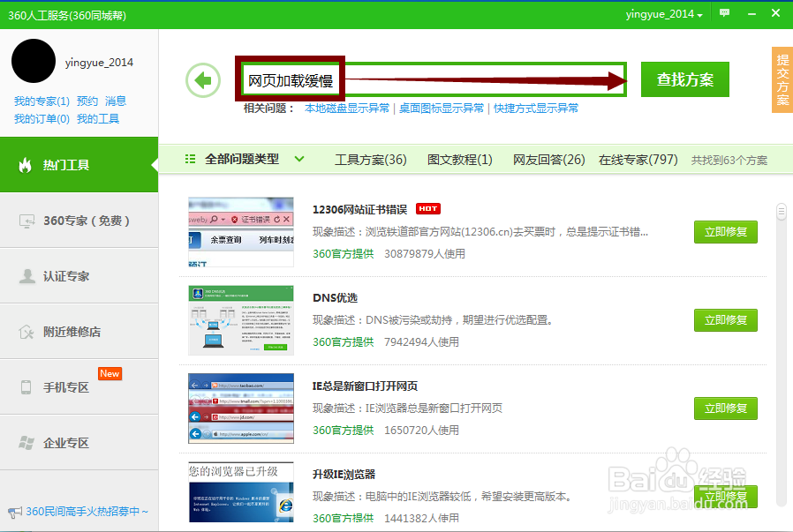Image resolution: width=793 pixels, height=532 pixels.
Task: Switch to the 在线专家(797) tab
Action: tap(638, 160)
